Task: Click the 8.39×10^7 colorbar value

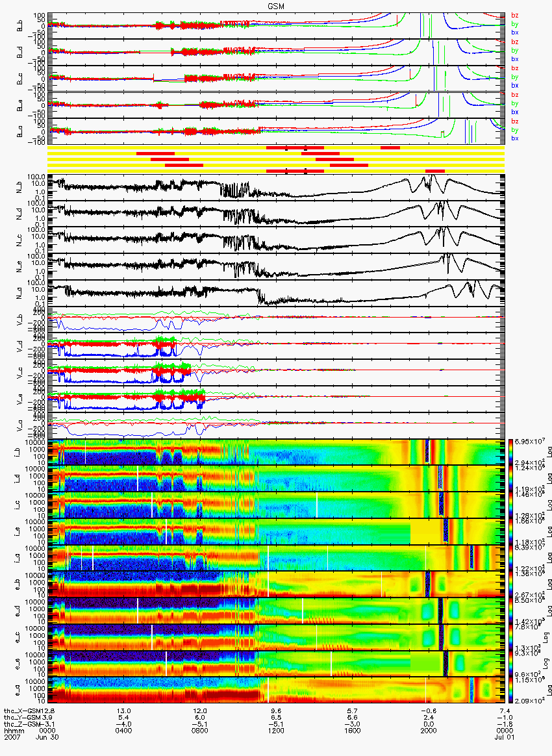Action: [x=529, y=548]
